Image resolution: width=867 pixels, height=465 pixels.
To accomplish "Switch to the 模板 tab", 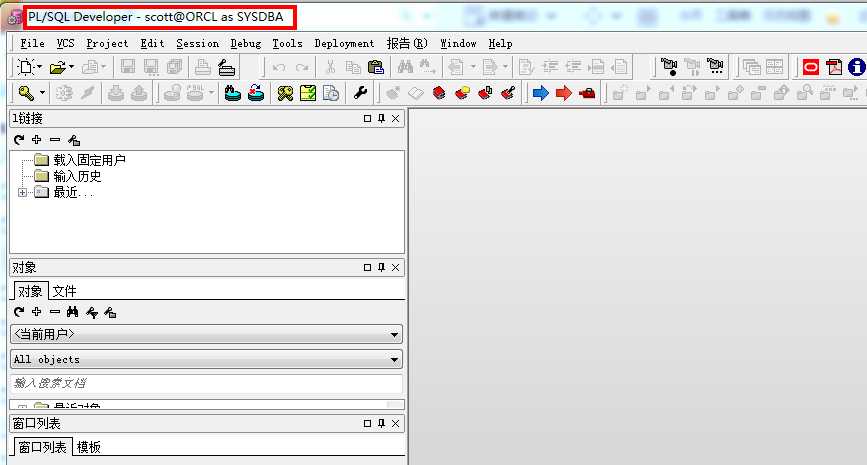I will click(88, 447).
